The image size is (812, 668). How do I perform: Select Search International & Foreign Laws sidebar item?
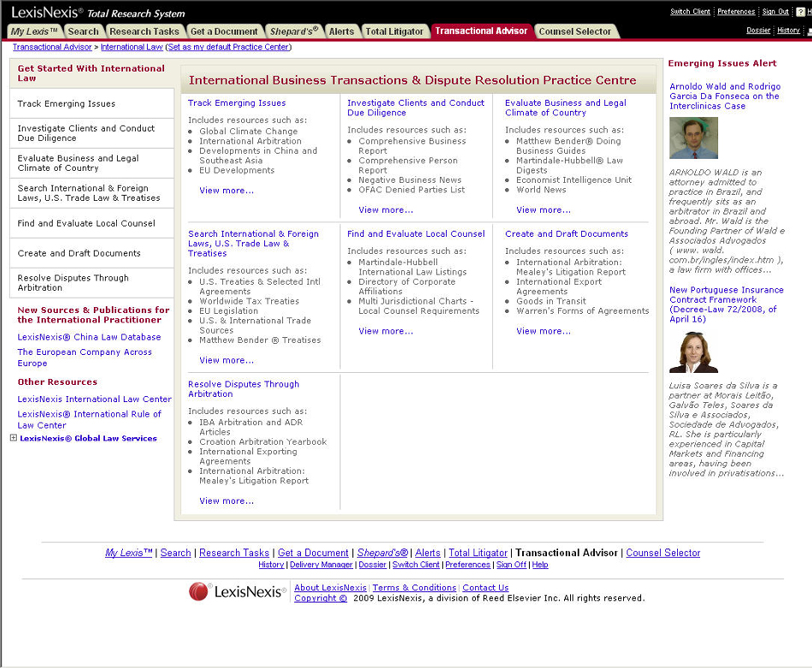tap(91, 193)
